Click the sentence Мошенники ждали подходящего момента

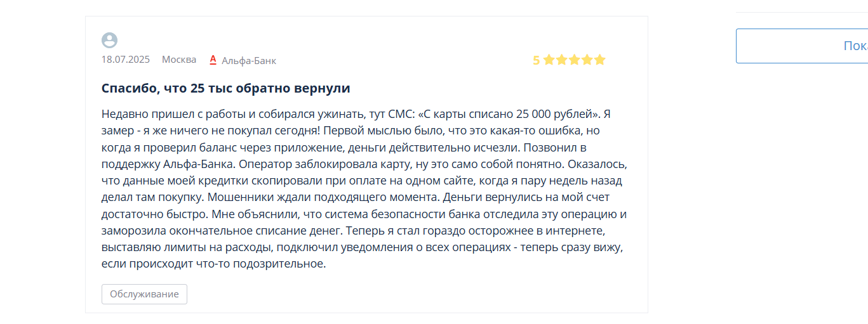pos(324,197)
